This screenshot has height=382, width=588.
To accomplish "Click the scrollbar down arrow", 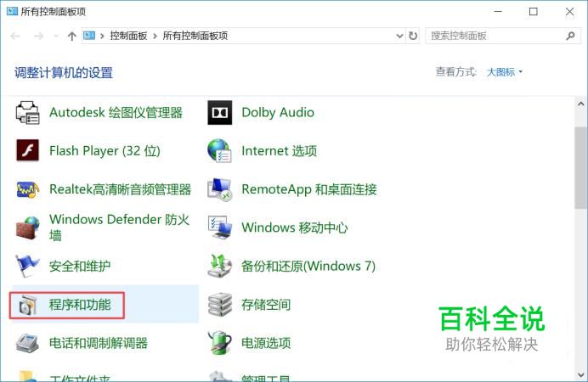I will coord(580,374).
